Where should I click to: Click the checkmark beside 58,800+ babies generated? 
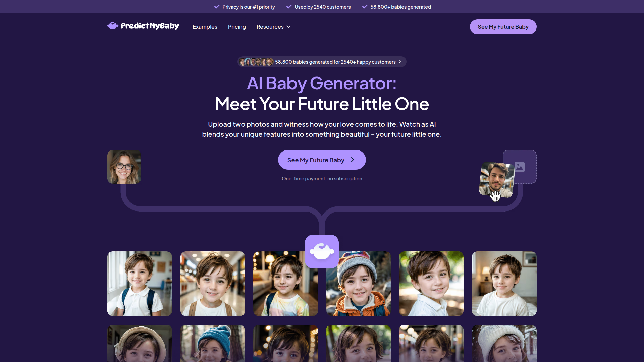[365, 7]
